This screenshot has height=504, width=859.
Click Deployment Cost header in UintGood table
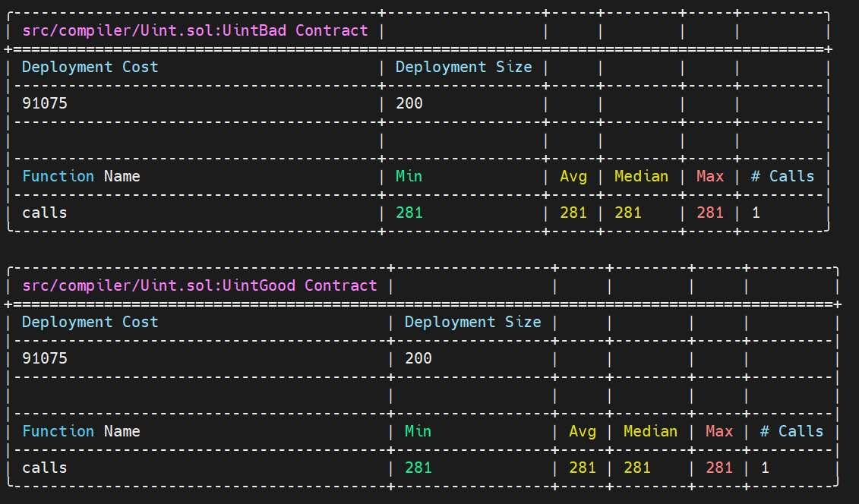[x=90, y=322]
